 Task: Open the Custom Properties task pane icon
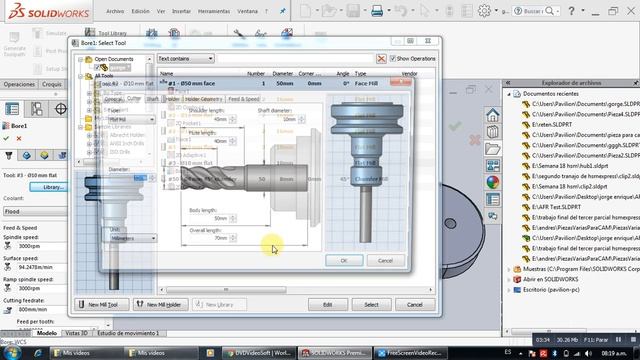pos(493,199)
